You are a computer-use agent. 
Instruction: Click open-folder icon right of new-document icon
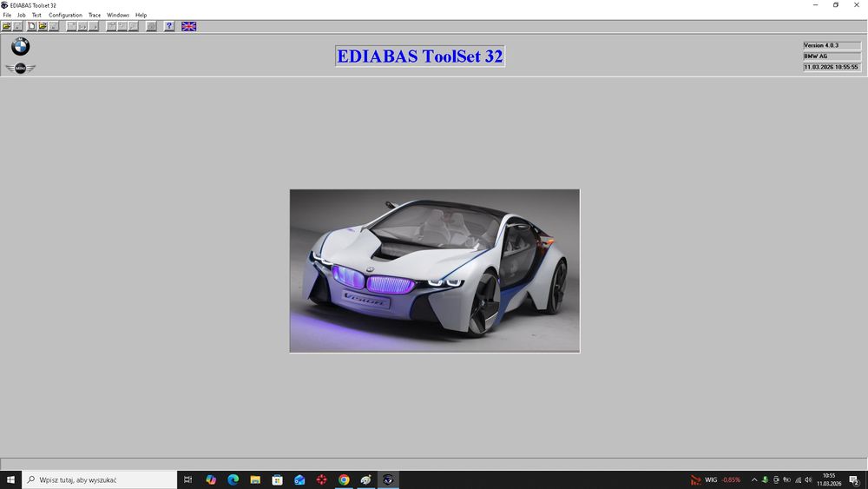pyautogui.click(x=43, y=26)
